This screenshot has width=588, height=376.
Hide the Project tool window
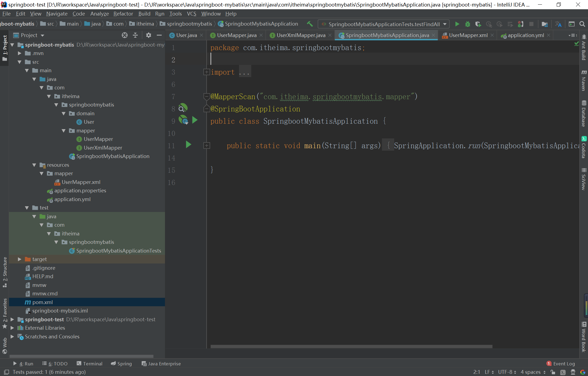(x=159, y=35)
